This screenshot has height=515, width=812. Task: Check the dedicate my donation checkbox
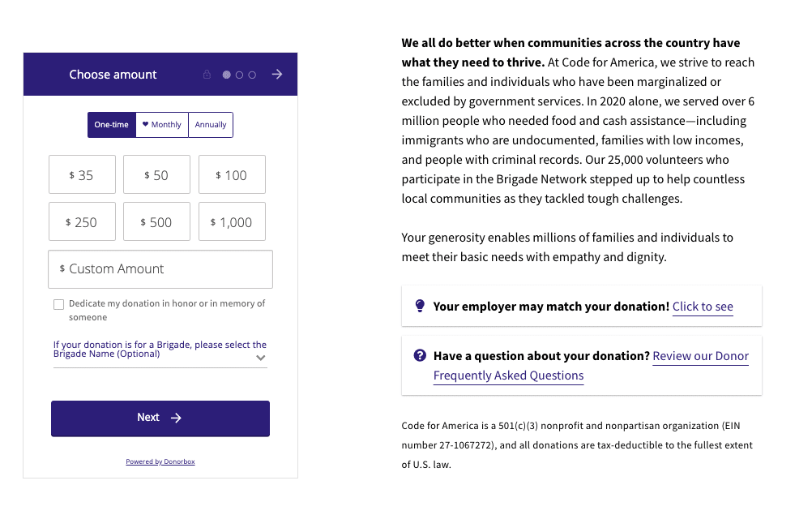click(x=58, y=304)
